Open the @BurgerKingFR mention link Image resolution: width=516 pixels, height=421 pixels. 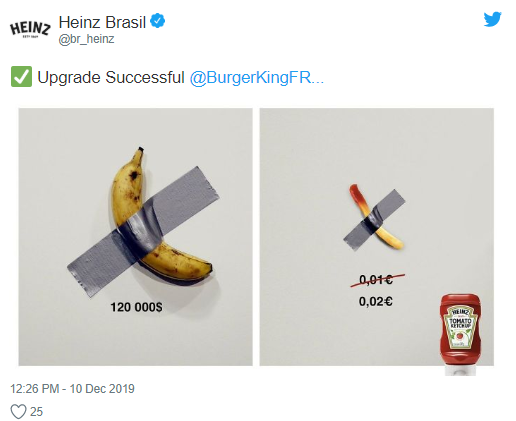257,77
